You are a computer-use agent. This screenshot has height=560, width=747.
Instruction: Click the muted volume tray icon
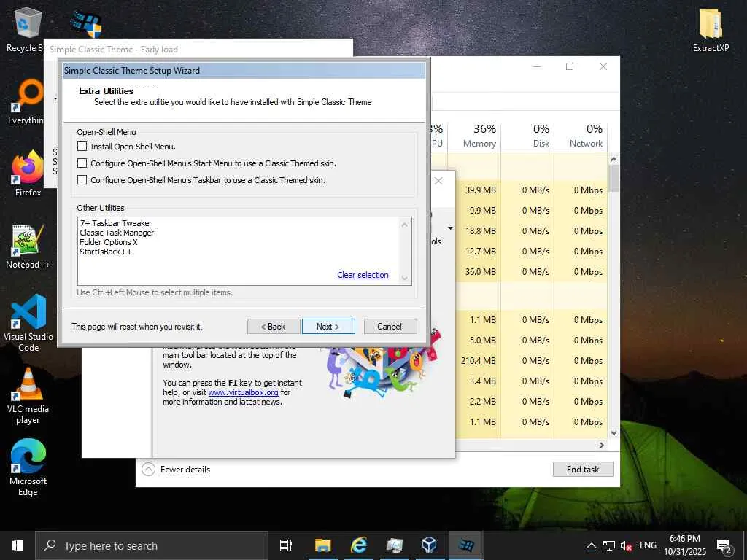click(626, 545)
